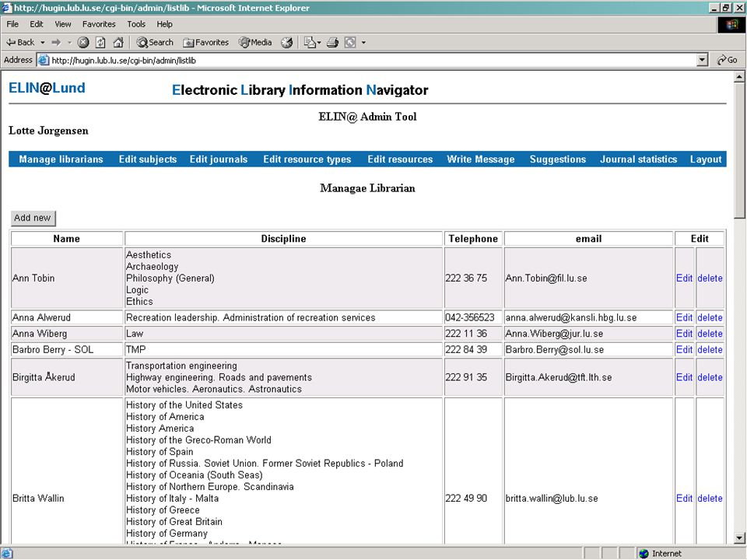Select telephone 042-356523

click(470, 317)
